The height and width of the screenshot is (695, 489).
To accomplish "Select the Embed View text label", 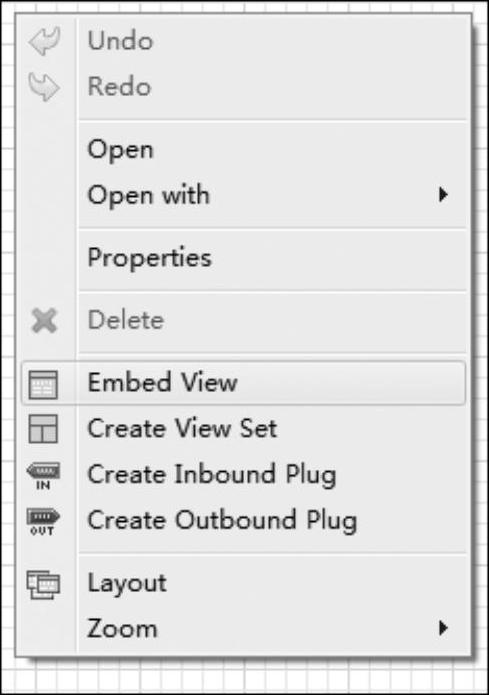I will tap(162, 383).
